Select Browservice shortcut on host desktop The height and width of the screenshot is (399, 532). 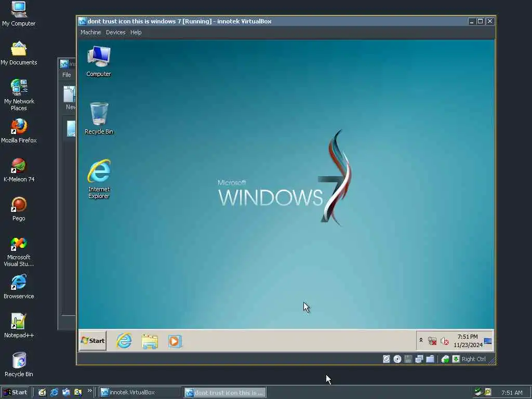pos(19,287)
